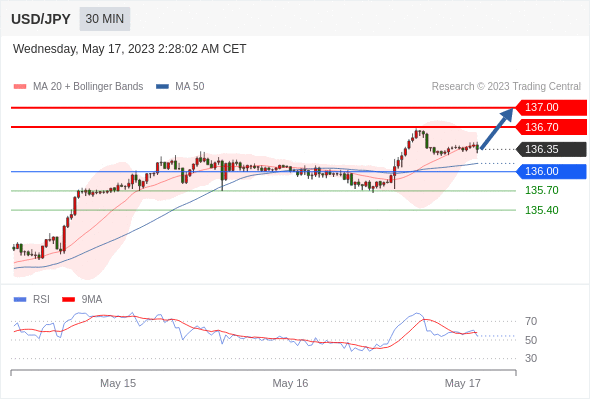Click the blue upward forecast arrow

[x=497, y=129]
